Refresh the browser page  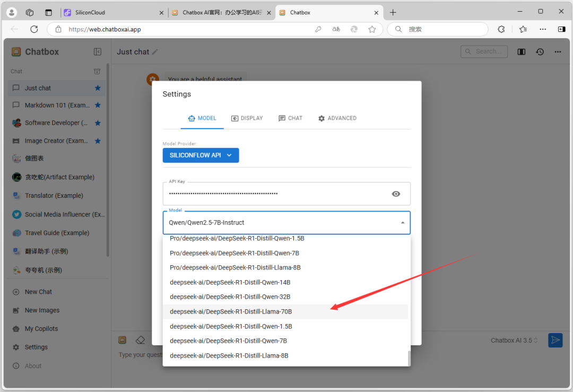click(34, 29)
